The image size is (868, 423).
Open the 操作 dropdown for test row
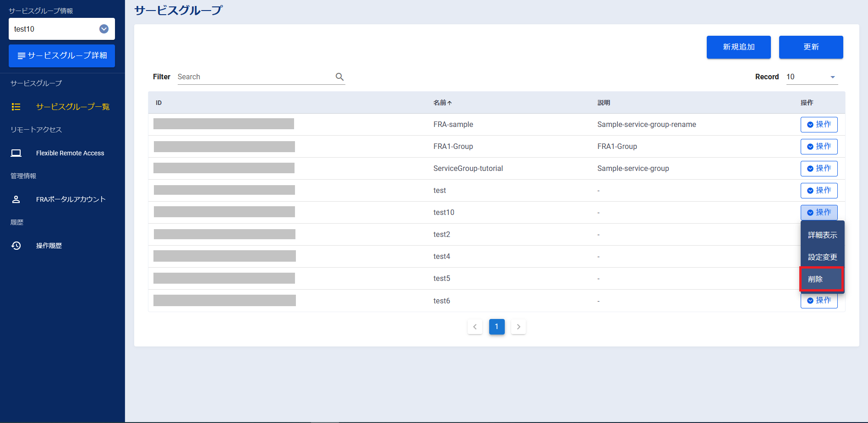click(819, 191)
